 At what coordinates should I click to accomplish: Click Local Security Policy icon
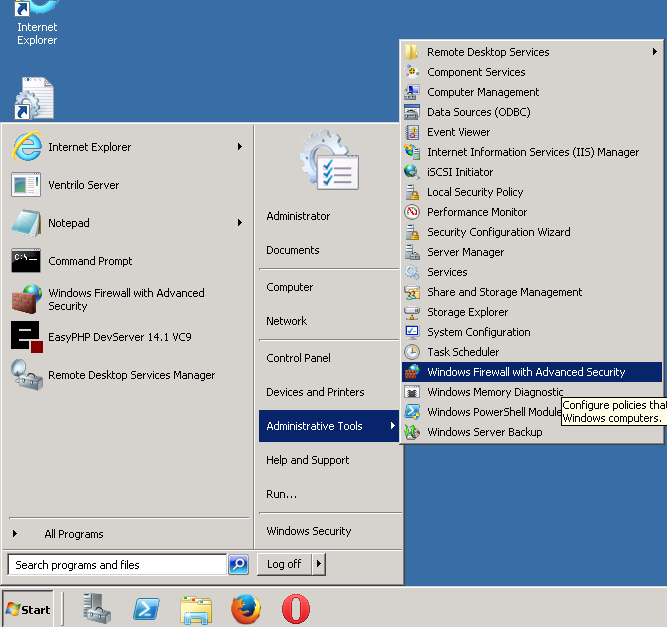pos(412,192)
